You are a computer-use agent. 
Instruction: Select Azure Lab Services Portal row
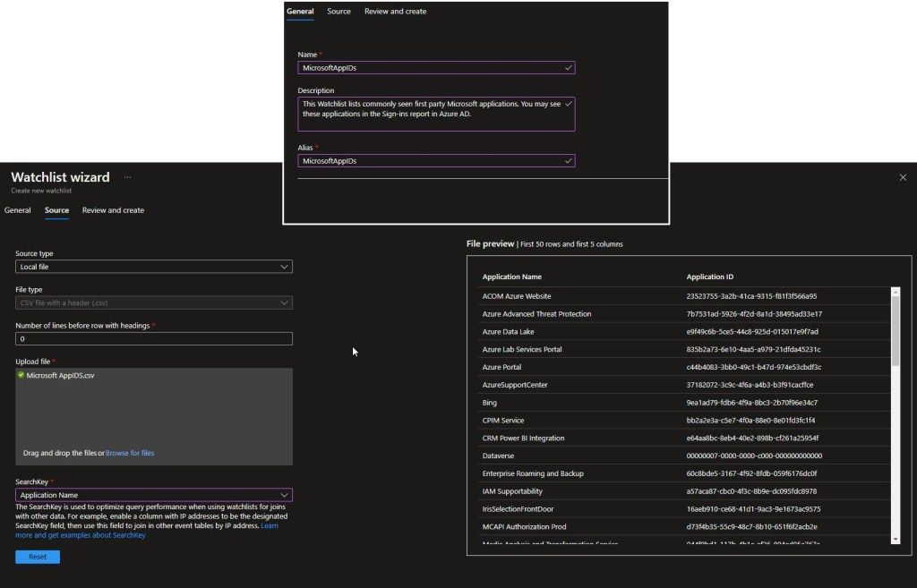683,350
